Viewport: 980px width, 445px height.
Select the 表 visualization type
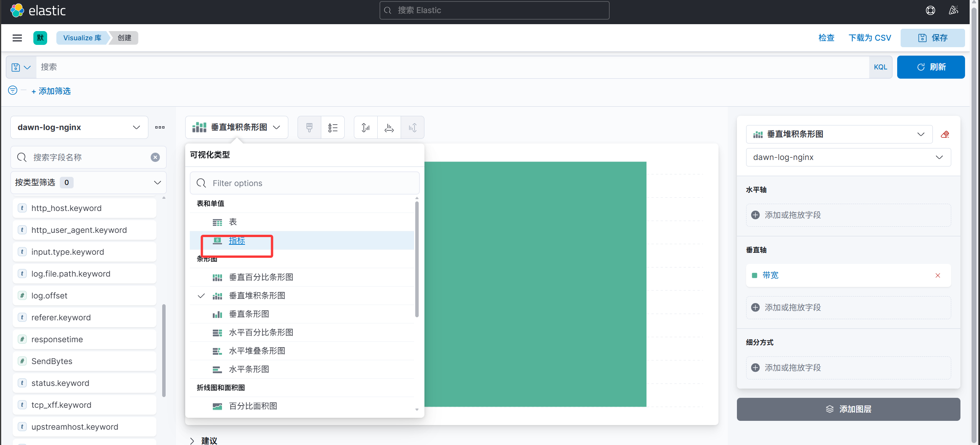[302, 222]
